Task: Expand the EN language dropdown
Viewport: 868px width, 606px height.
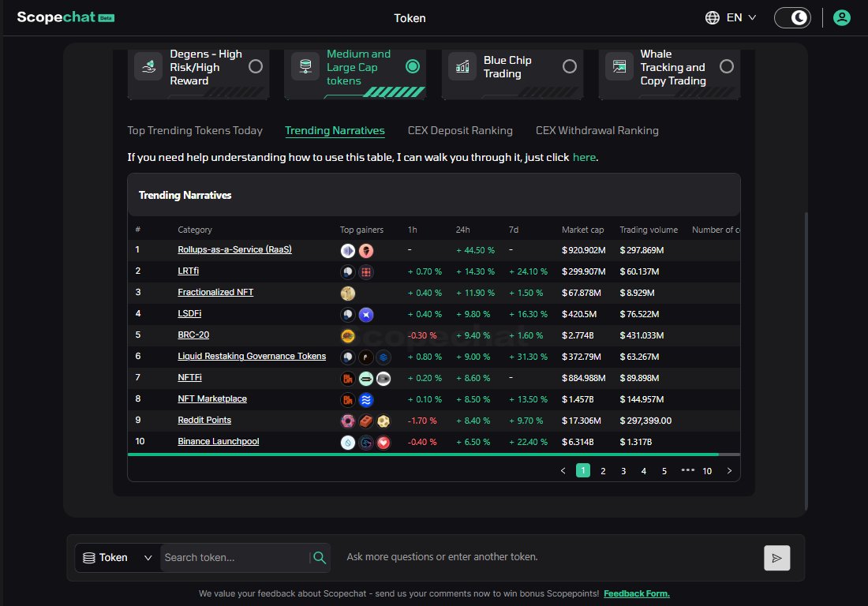Action: click(x=741, y=17)
